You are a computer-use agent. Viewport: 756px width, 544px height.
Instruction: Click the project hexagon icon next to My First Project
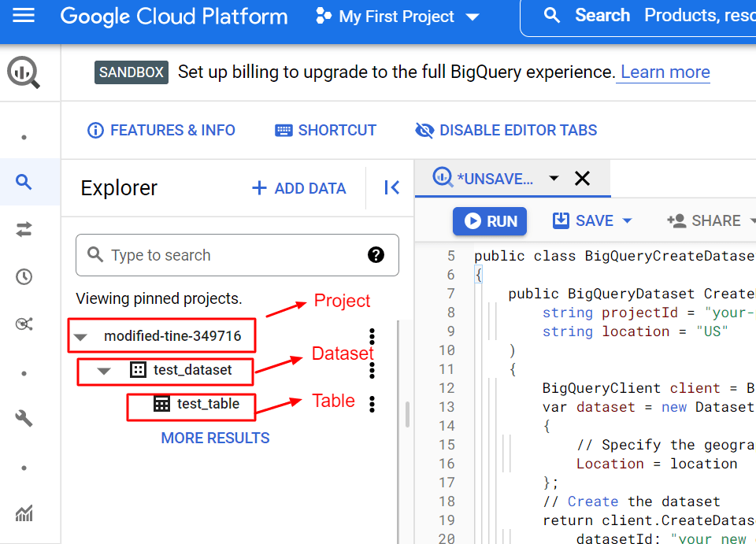tap(323, 16)
